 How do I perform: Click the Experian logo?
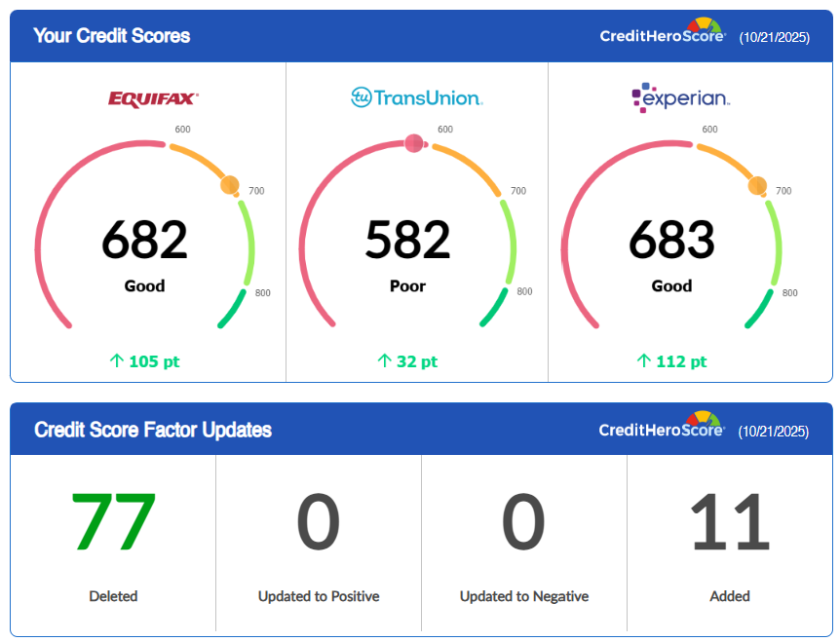point(680,97)
